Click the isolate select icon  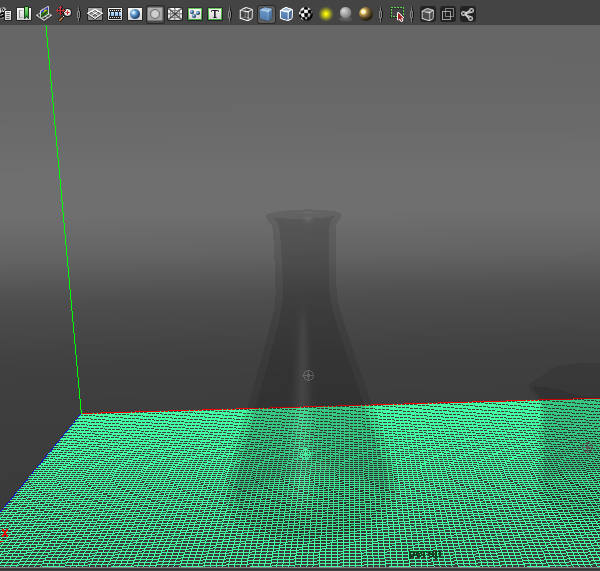click(x=398, y=14)
